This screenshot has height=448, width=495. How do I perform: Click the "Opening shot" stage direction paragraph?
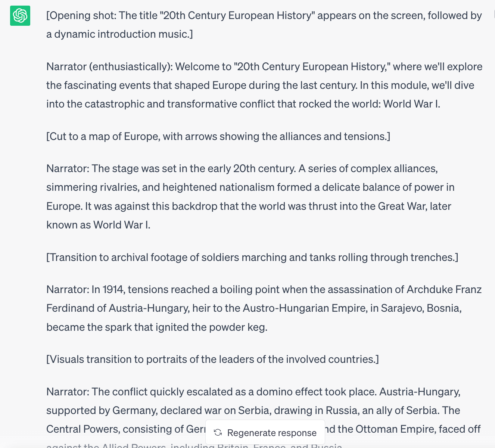coord(264,25)
